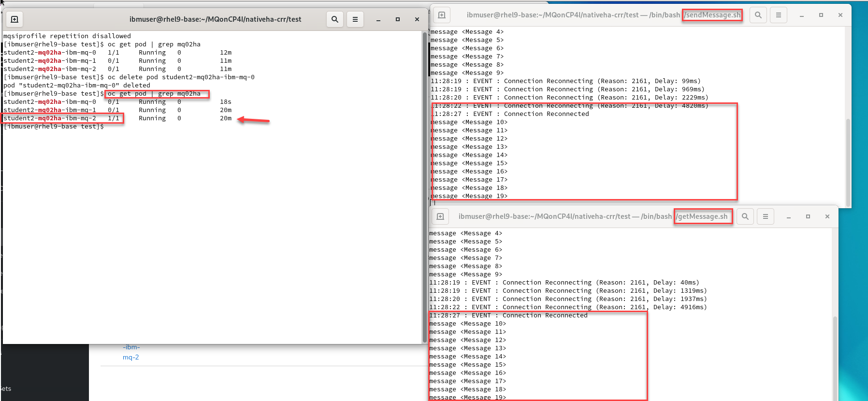This screenshot has height=401, width=868.
Task: Click the scrollbar in the getMessage.sh terminal
Action: 835,358
